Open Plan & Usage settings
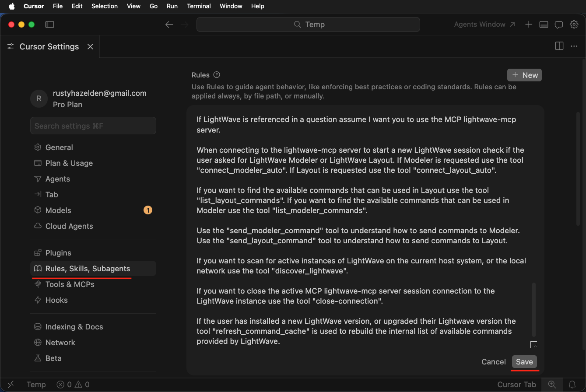 tap(93, 163)
